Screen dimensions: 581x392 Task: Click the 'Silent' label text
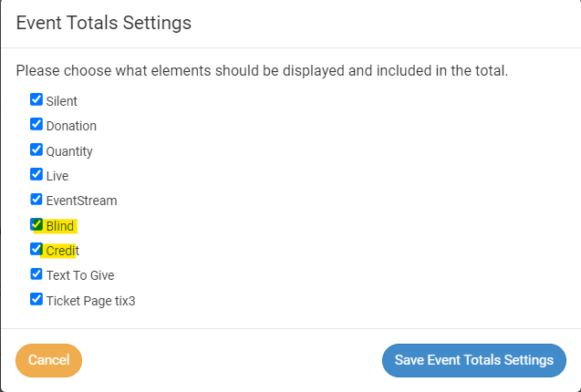pos(62,101)
